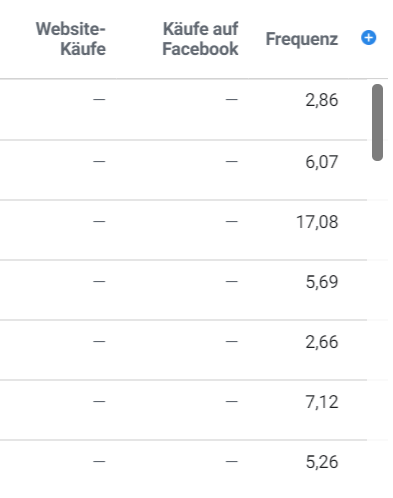Select the frequency value 6,07
393x498 pixels.
(x=322, y=162)
